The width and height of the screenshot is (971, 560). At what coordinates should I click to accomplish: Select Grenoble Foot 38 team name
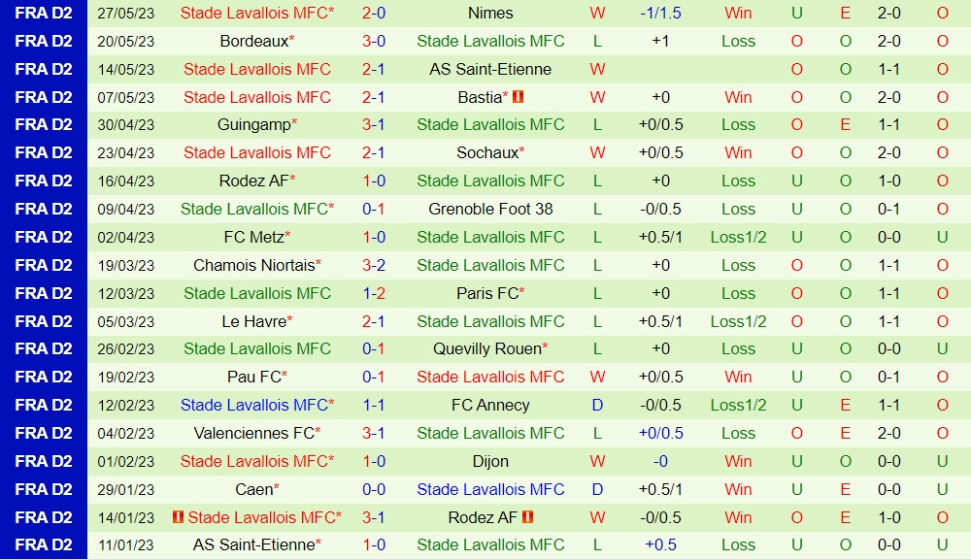click(490, 209)
